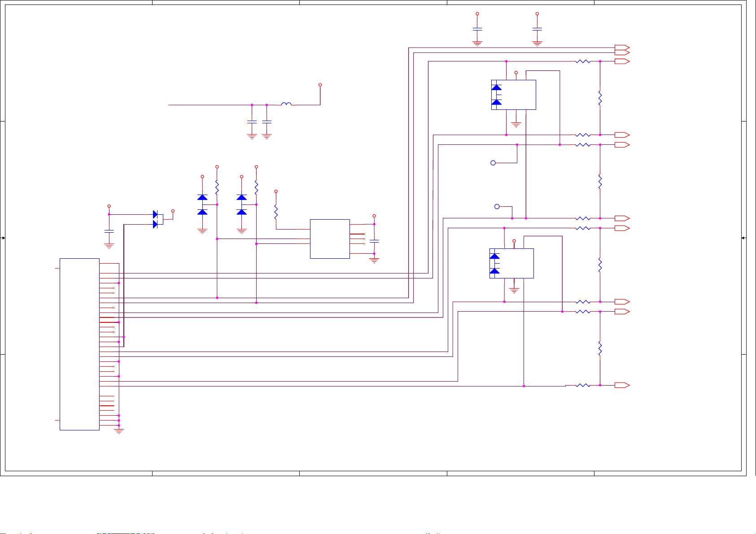Image resolution: width=756 pixels, height=534 pixels.
Task: Select the large multi-pin connector block at left
Action: tap(79, 344)
